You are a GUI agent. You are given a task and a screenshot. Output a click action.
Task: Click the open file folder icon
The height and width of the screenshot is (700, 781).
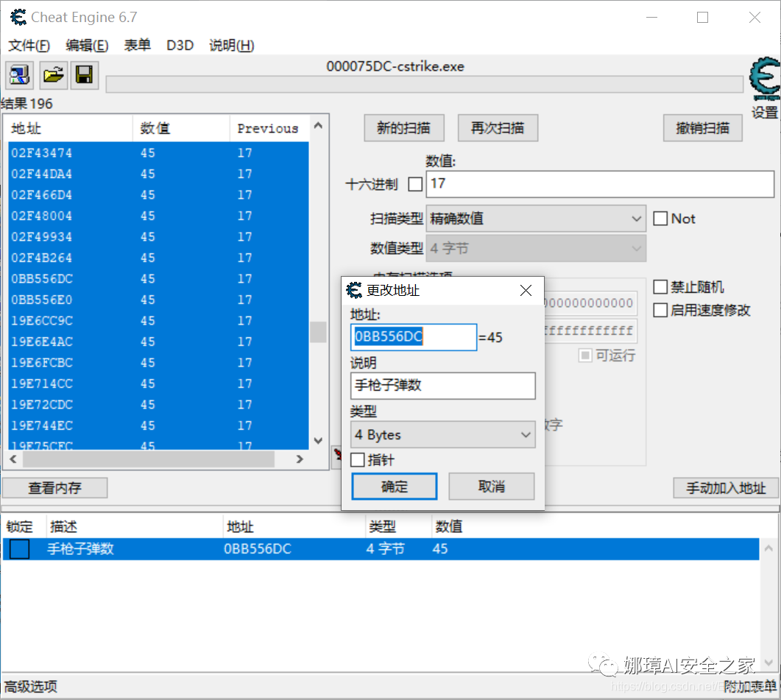click(x=53, y=75)
